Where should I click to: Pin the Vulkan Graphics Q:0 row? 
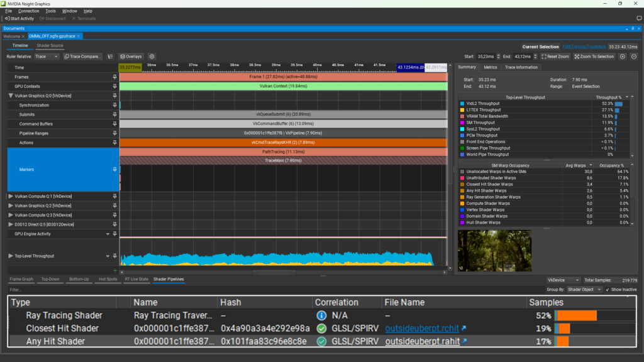click(114, 96)
